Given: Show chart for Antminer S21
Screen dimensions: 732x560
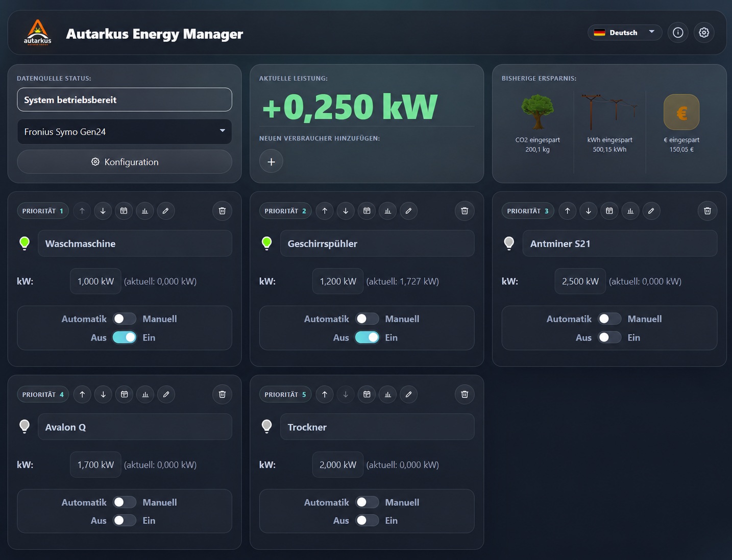Looking at the screenshot, I should tap(630, 211).
